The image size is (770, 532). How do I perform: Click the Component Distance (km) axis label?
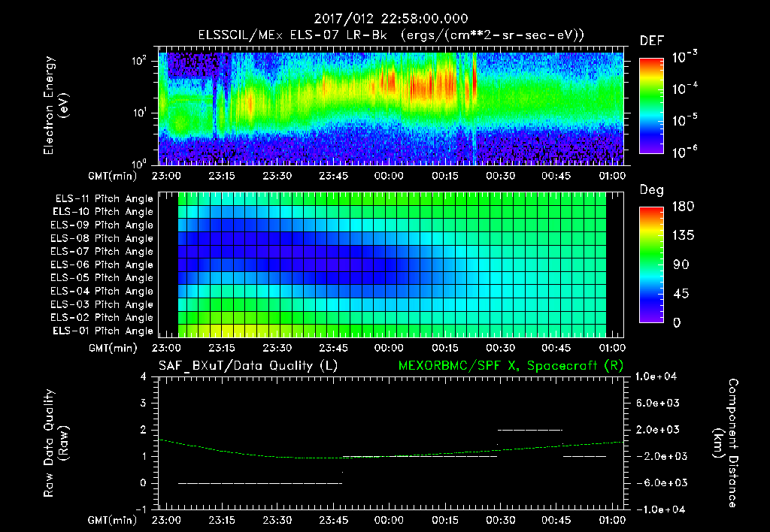click(726, 443)
